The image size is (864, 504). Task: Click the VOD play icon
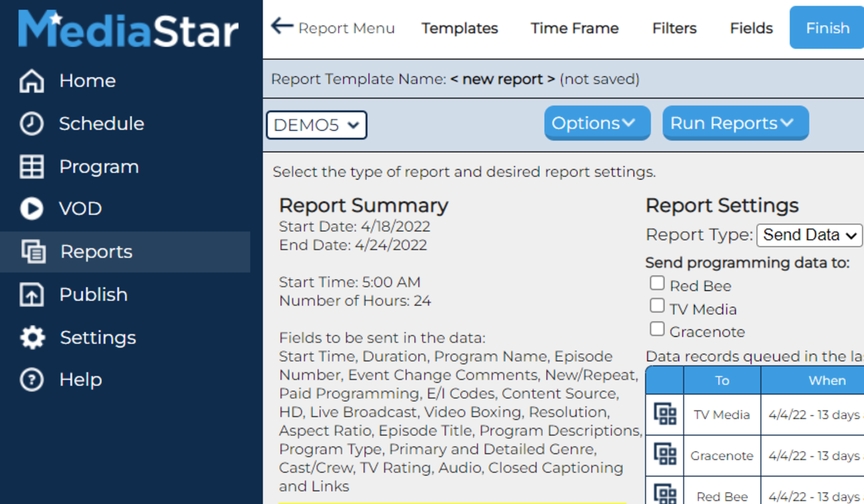pos(32,209)
